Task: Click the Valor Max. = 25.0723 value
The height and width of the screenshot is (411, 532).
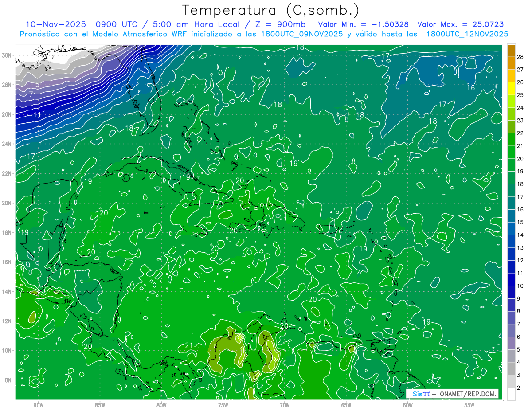Action: 461,24
